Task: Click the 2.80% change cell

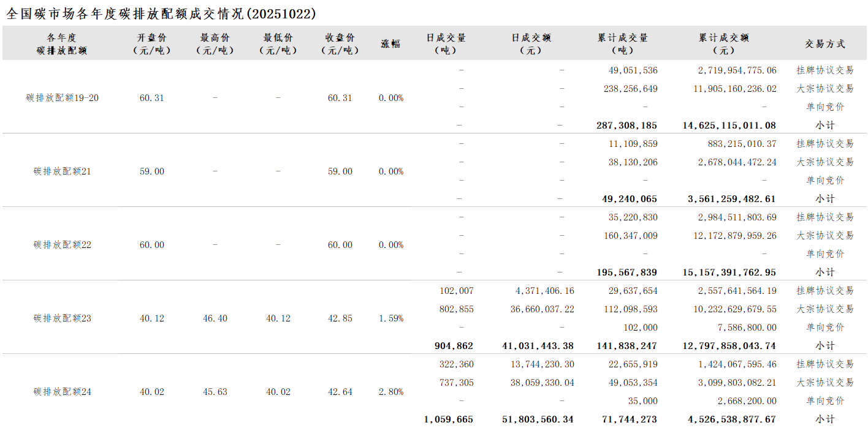Action: tap(391, 392)
